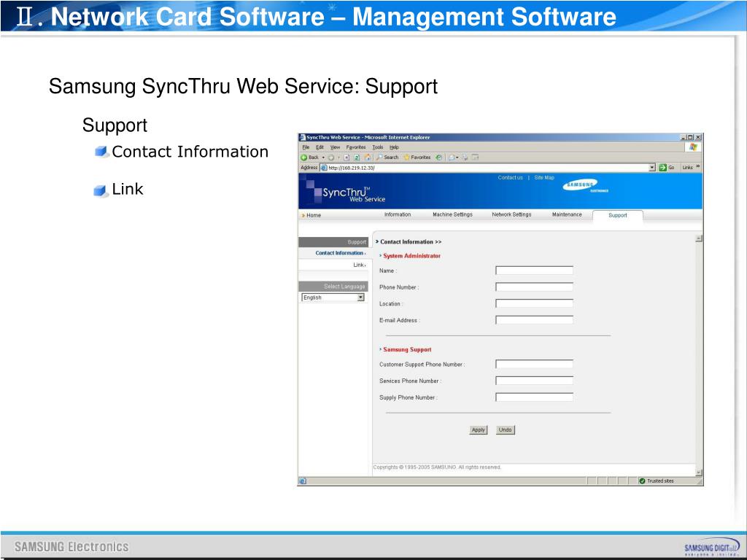This screenshot has height=560, width=747.
Task: Click the IE Back arrow icon
Action: click(303, 157)
